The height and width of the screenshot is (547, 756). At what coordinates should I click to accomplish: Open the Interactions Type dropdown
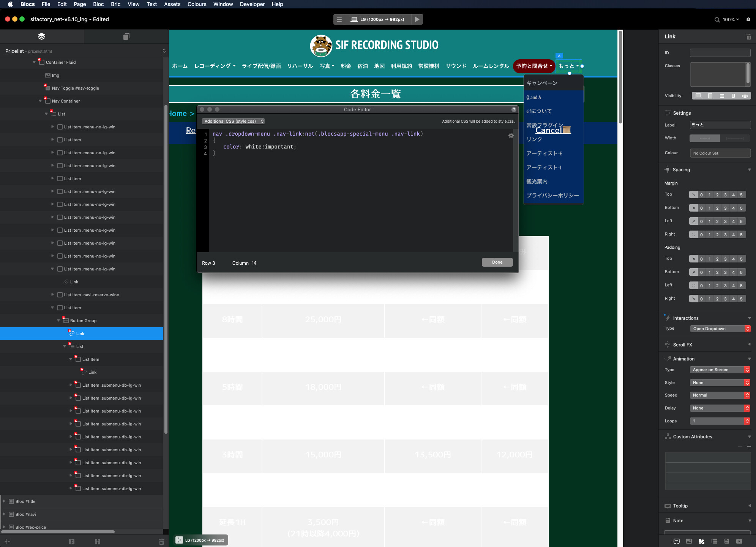720,329
